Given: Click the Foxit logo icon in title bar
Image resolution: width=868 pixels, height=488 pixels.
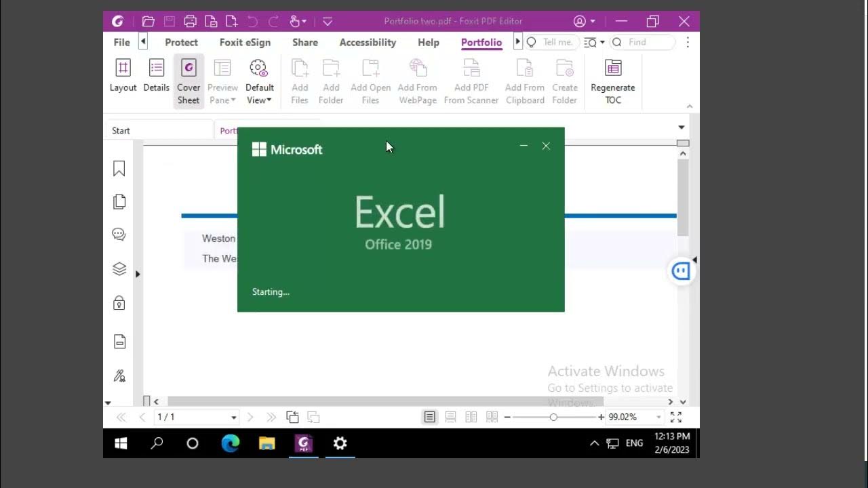Looking at the screenshot, I should (117, 22).
